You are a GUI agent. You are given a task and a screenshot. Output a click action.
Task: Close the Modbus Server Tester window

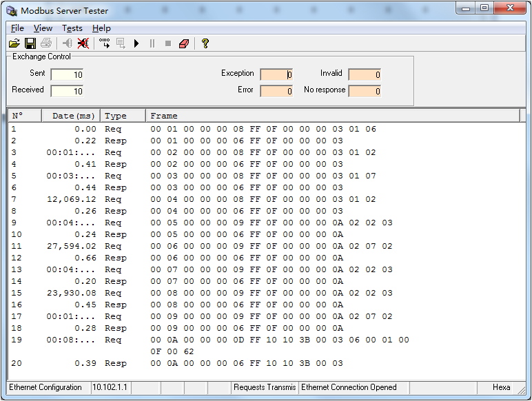pyautogui.click(x=510, y=8)
